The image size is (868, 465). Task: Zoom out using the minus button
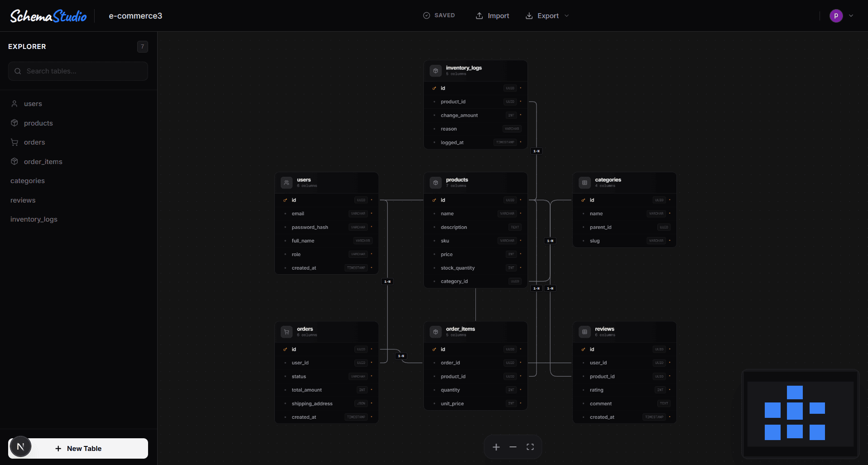pyautogui.click(x=513, y=447)
